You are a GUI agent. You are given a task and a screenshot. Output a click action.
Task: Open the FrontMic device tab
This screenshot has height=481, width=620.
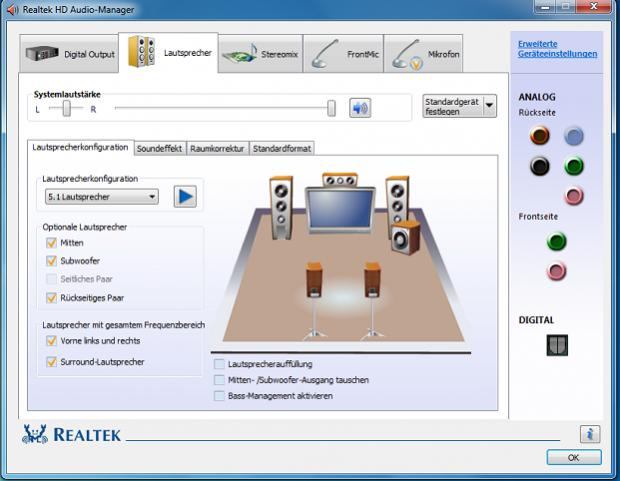point(343,53)
